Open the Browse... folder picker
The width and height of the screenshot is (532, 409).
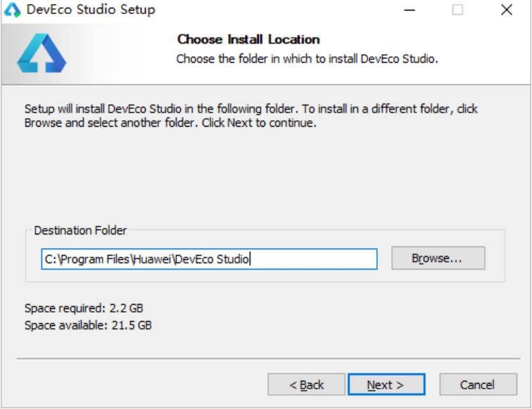point(438,258)
